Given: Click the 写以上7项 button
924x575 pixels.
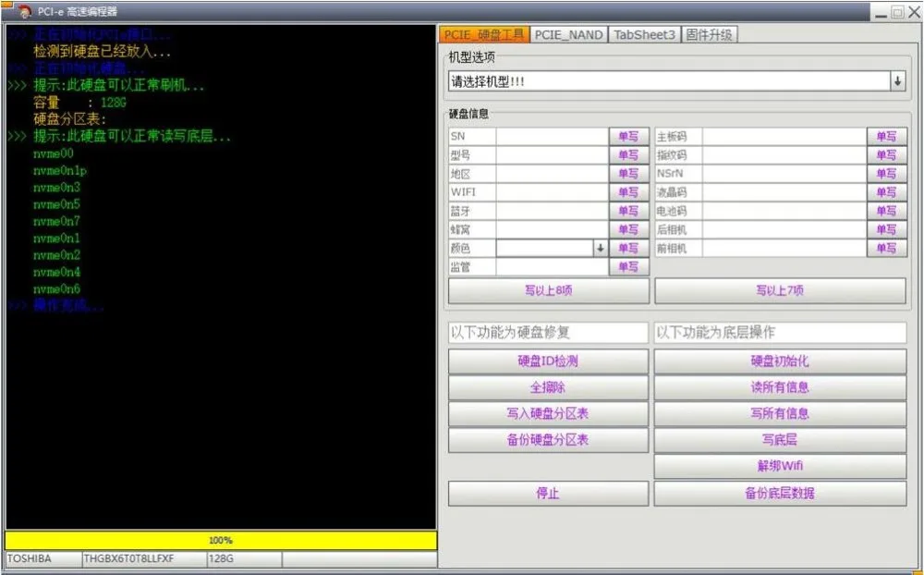Looking at the screenshot, I should (780, 291).
